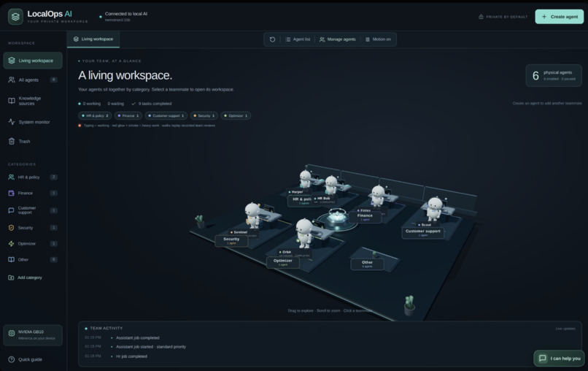Click the Customer support chat icon

[x=11, y=210]
